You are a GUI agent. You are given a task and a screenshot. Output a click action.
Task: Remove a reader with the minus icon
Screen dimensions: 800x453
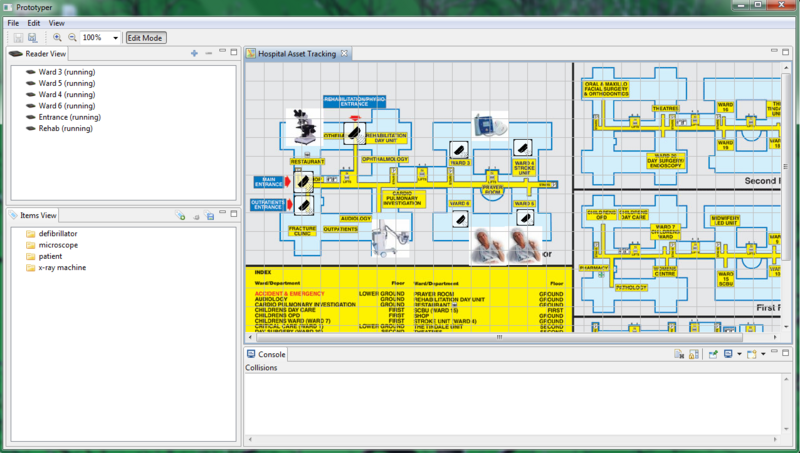[x=207, y=53]
